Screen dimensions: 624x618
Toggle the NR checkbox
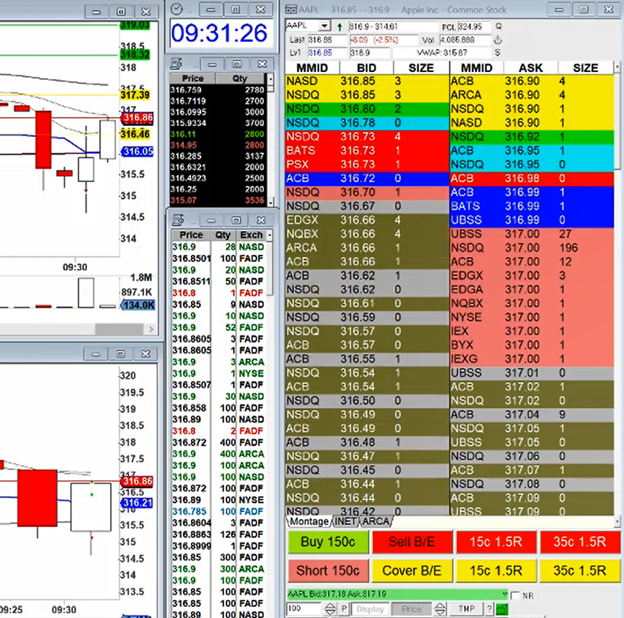[515, 597]
